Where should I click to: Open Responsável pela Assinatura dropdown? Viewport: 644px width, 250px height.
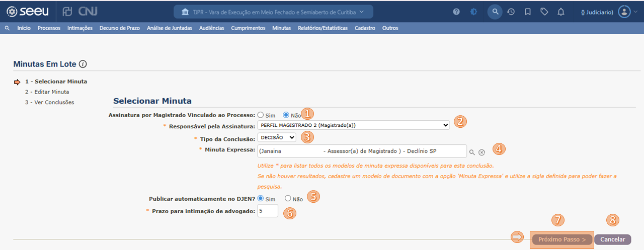[x=353, y=125]
